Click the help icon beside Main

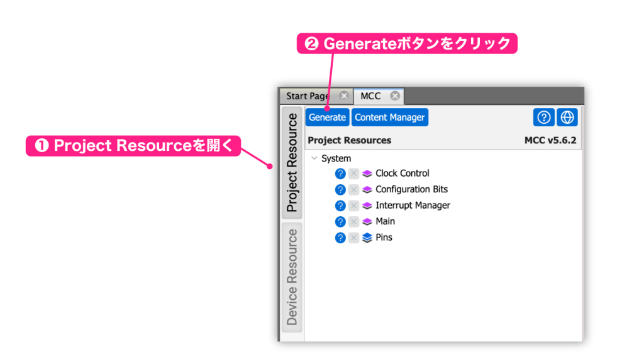click(x=340, y=222)
